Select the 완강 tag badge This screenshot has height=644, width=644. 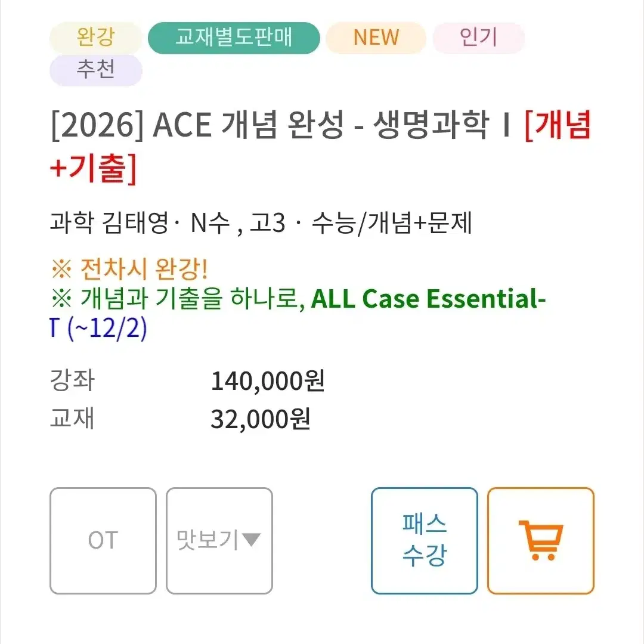95,38
